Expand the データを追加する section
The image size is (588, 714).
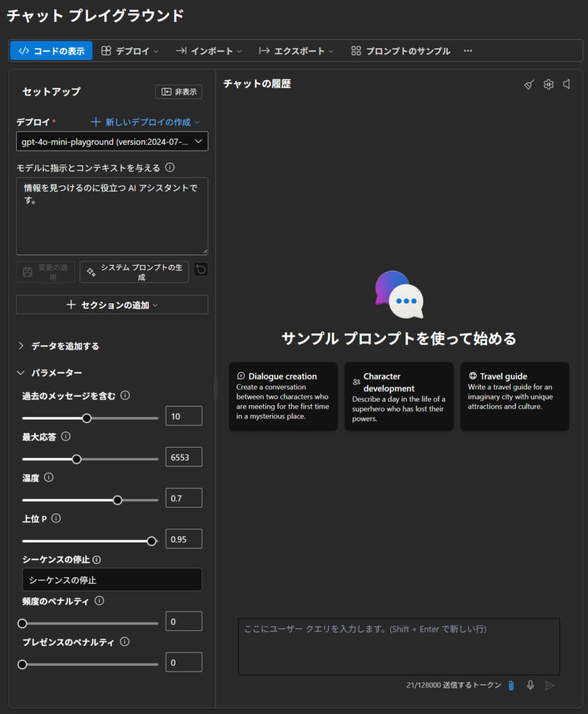(21, 346)
